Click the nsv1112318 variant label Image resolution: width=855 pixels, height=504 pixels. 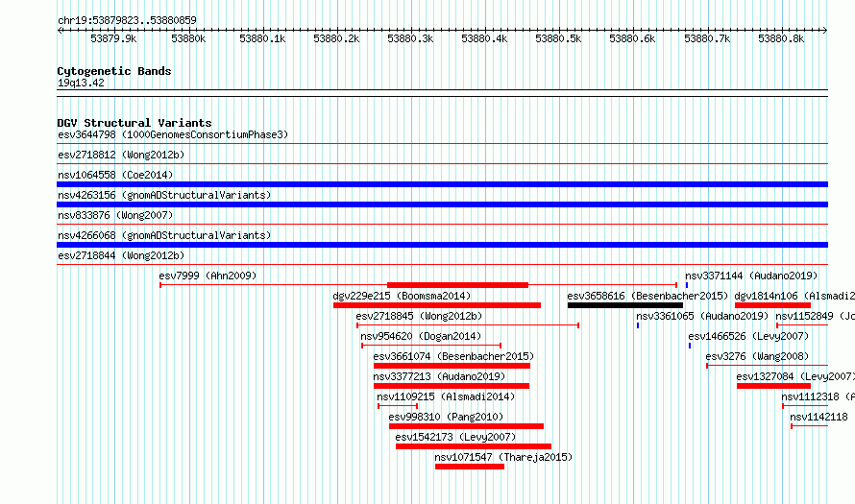[818, 396]
